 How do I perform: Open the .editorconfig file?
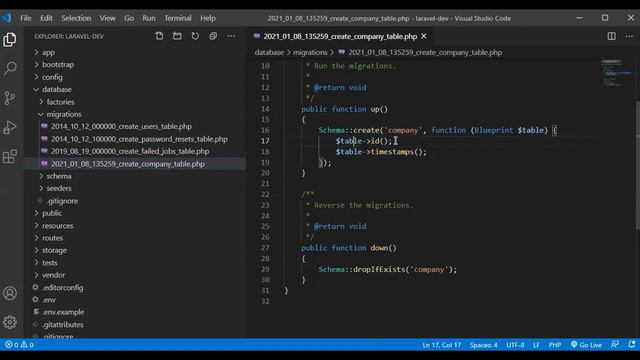click(135, 287)
